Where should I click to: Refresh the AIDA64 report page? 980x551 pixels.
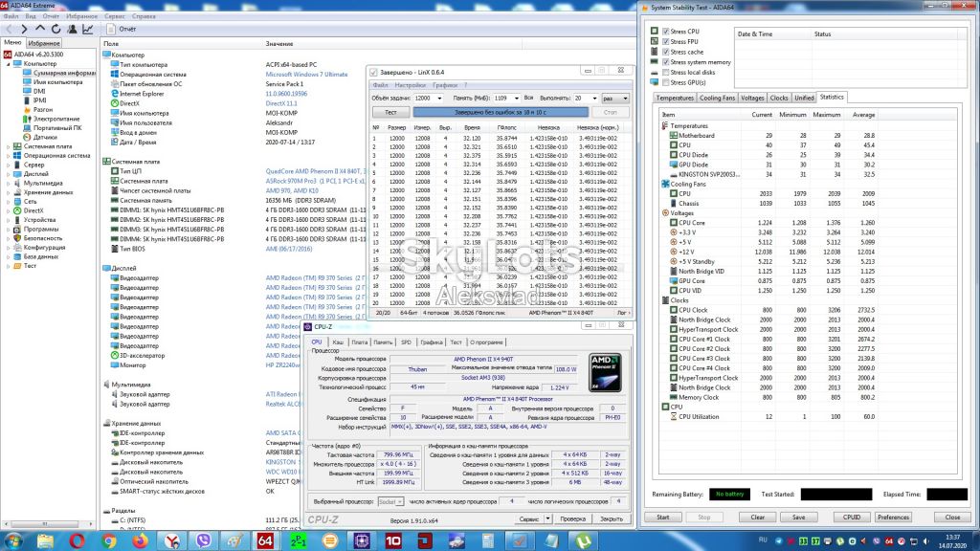56,29
